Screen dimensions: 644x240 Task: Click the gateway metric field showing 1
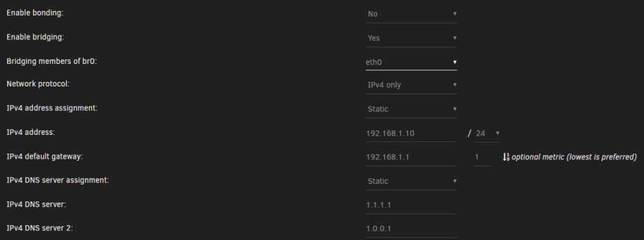click(483, 157)
